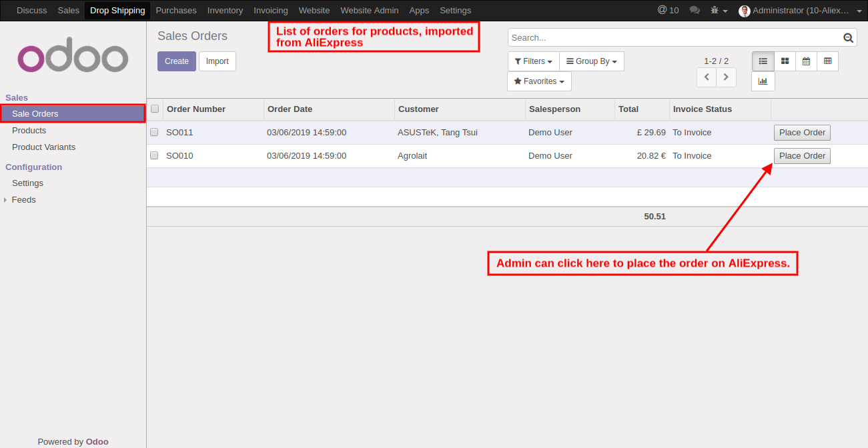This screenshot has height=448, width=868.
Task: Click customer ASUSTeK, Tang Tsui
Action: pyautogui.click(x=438, y=133)
